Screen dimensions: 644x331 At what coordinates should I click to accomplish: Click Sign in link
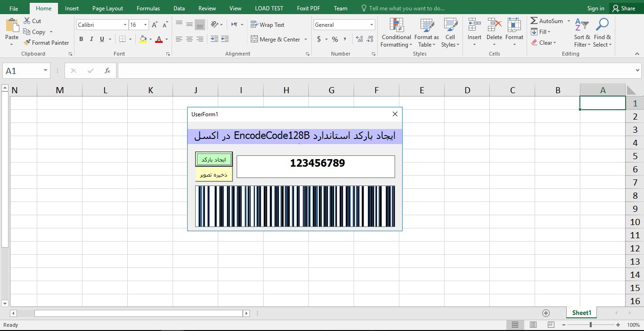click(595, 8)
